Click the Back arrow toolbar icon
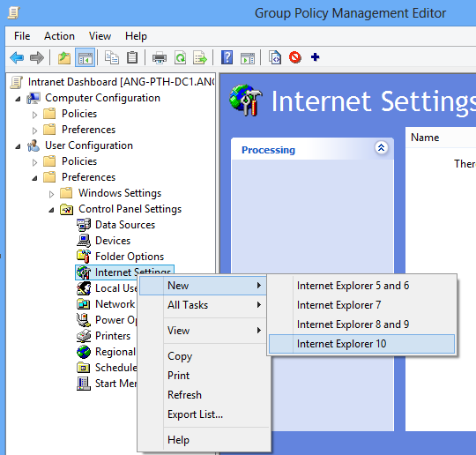 (x=17, y=57)
